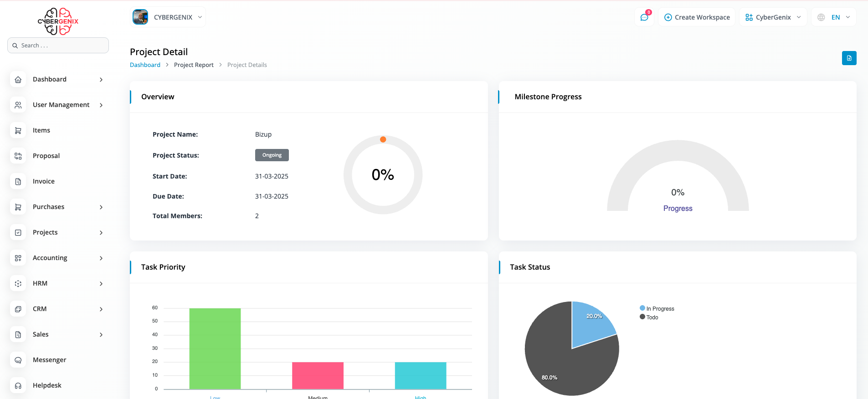Expand the Projects sidebar menu
This screenshot has width=868, height=399.
57,233
